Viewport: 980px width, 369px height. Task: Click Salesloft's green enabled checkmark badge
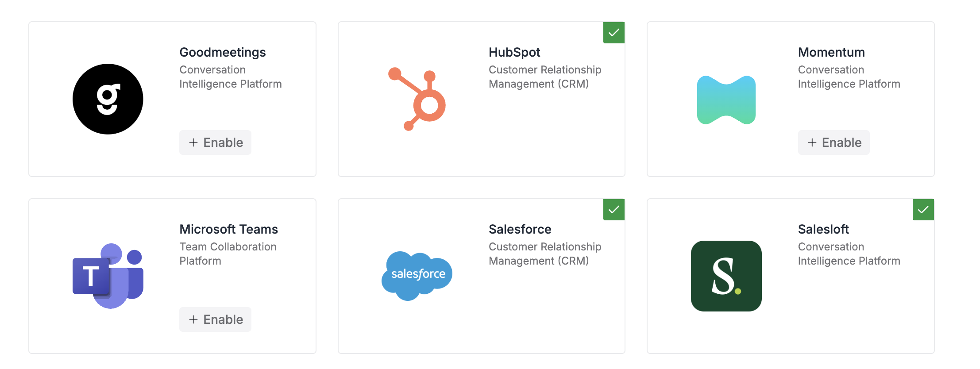[923, 210]
